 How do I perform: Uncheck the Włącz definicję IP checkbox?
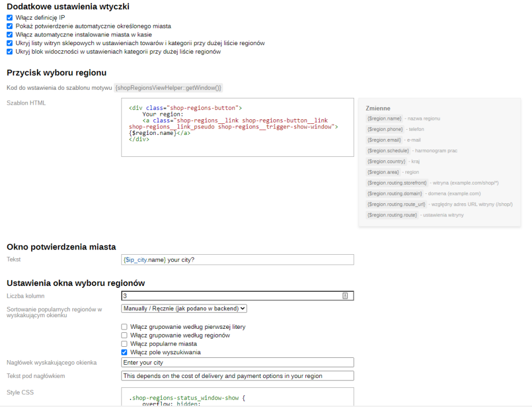pyautogui.click(x=10, y=18)
